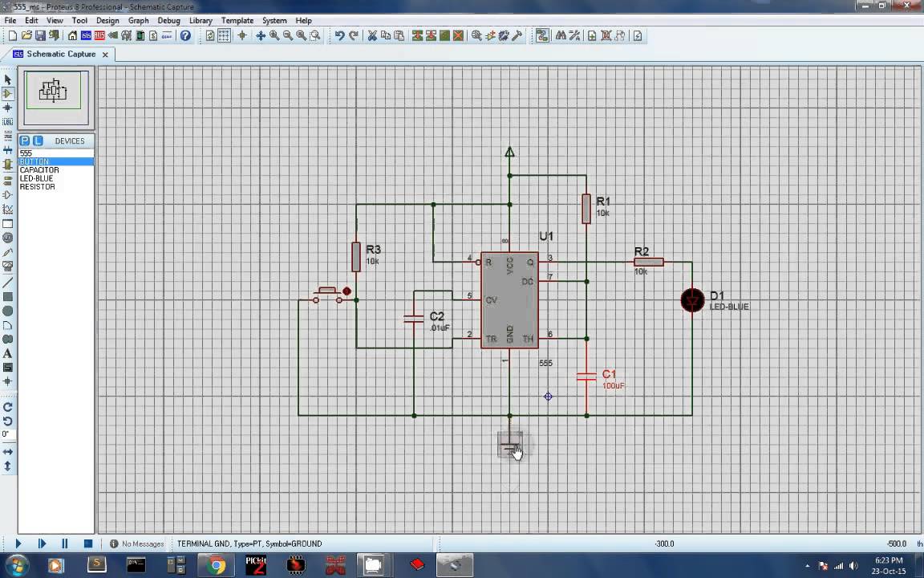Go to the Home page icon
Viewport: 924px width, 578px height.
[72, 36]
